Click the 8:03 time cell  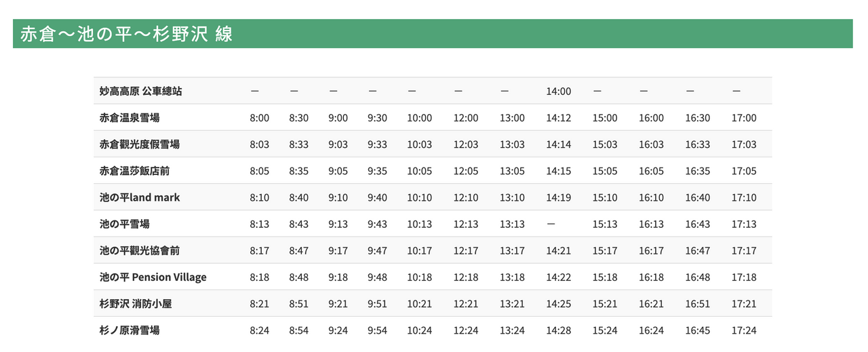click(259, 144)
